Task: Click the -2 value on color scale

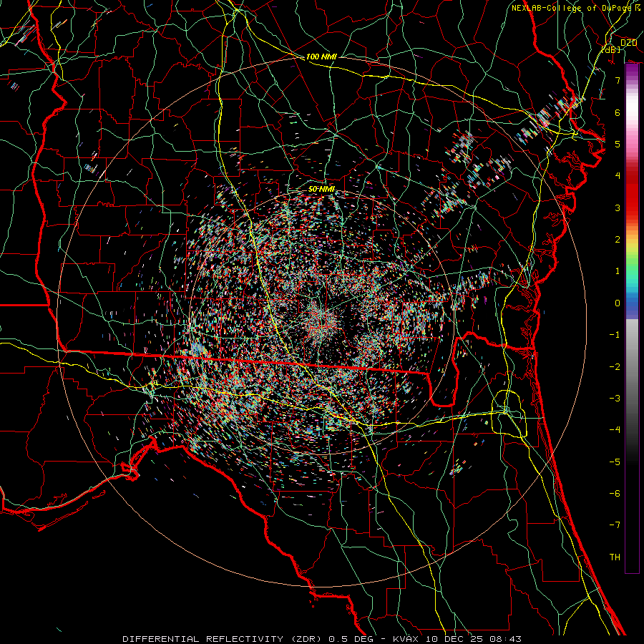Action: [615, 367]
